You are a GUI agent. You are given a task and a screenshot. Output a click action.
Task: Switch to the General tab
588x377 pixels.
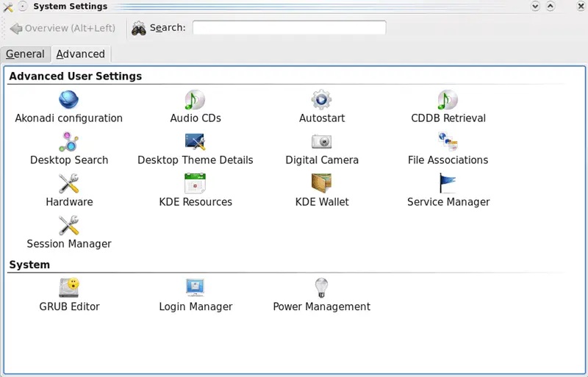coord(25,54)
